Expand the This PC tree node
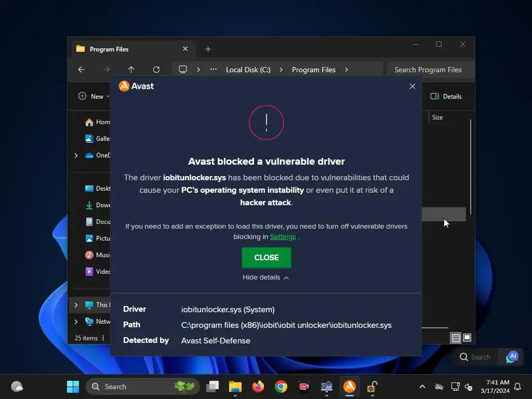The width and height of the screenshot is (532, 399). (x=76, y=305)
